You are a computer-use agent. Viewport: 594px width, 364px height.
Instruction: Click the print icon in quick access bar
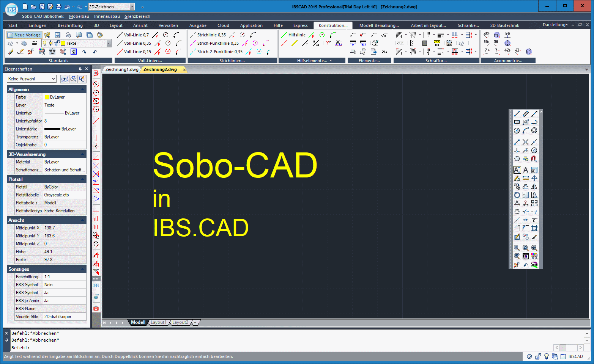[x=59, y=6]
